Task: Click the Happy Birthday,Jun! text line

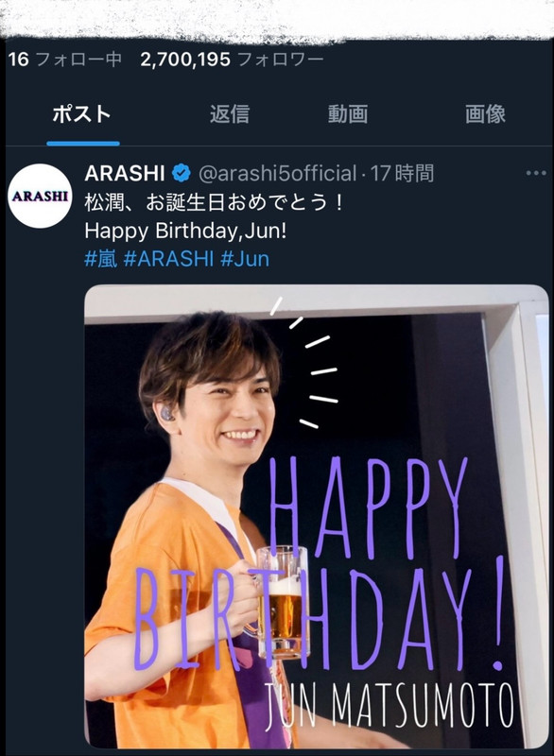Action: pyautogui.click(x=185, y=231)
